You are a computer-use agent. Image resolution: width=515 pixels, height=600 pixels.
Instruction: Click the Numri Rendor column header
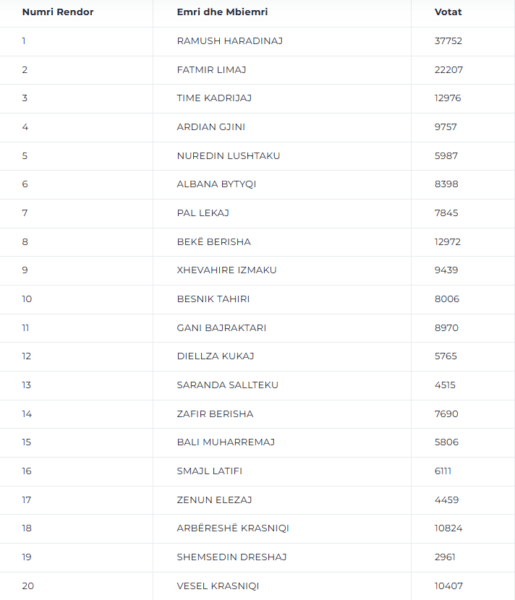58,12
